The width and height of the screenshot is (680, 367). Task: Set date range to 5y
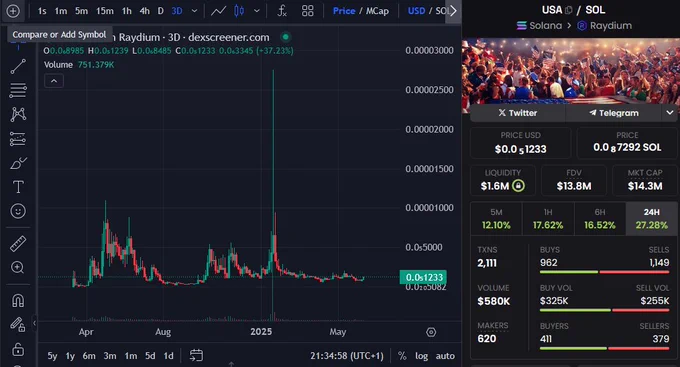pyautogui.click(x=52, y=356)
